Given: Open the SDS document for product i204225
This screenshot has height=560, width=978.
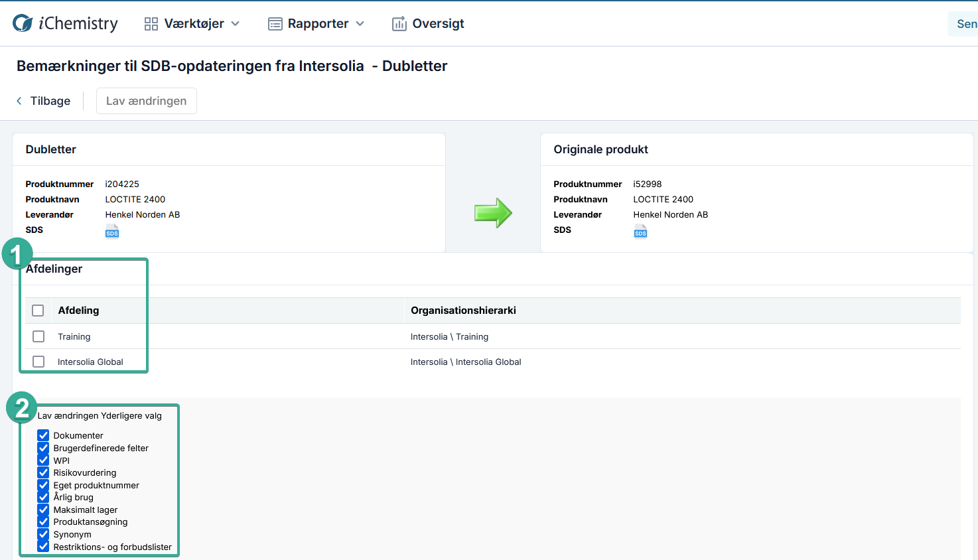Looking at the screenshot, I should 112,231.
